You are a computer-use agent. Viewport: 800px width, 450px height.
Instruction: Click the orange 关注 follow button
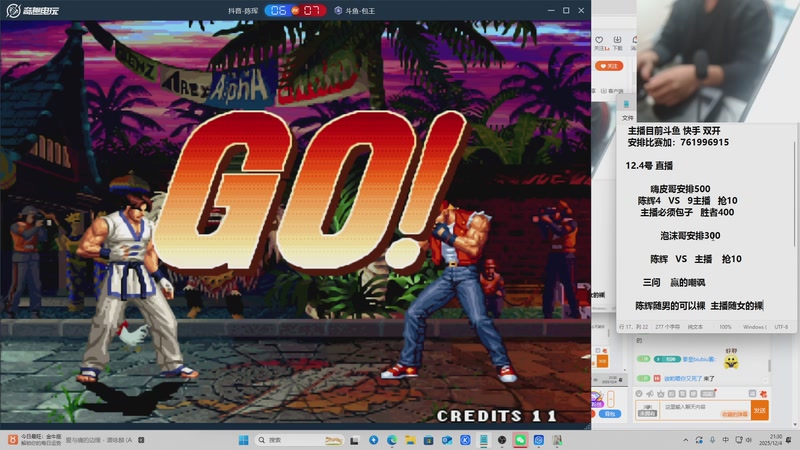(609, 66)
